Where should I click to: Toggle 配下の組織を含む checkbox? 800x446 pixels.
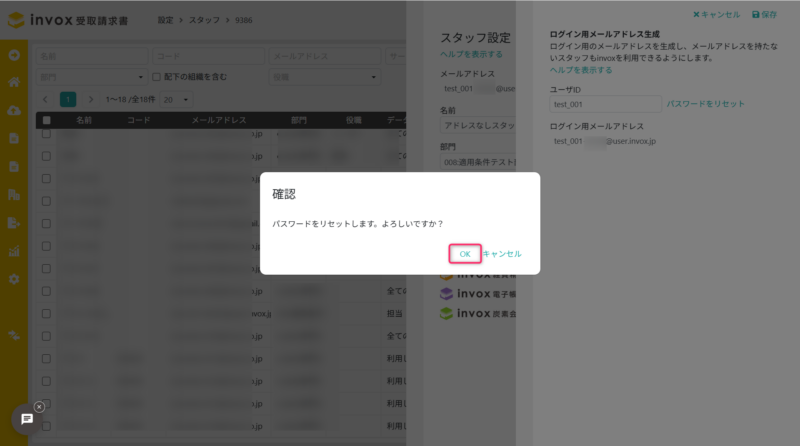157,77
